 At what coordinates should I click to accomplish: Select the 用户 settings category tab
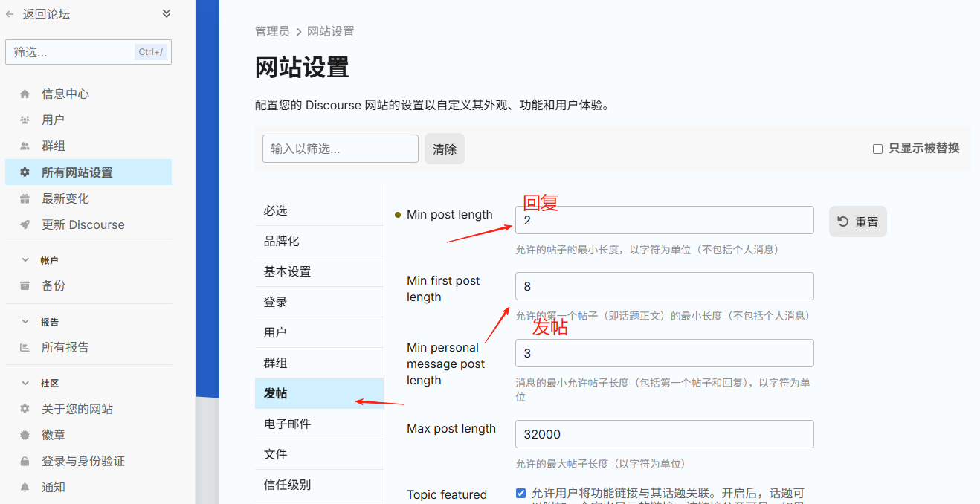pos(319,332)
